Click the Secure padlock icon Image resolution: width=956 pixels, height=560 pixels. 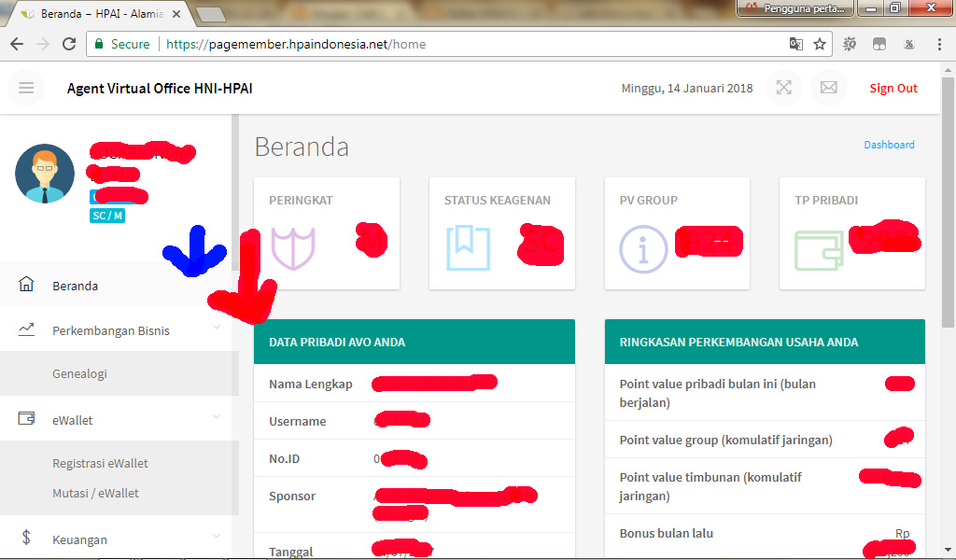tap(98, 44)
